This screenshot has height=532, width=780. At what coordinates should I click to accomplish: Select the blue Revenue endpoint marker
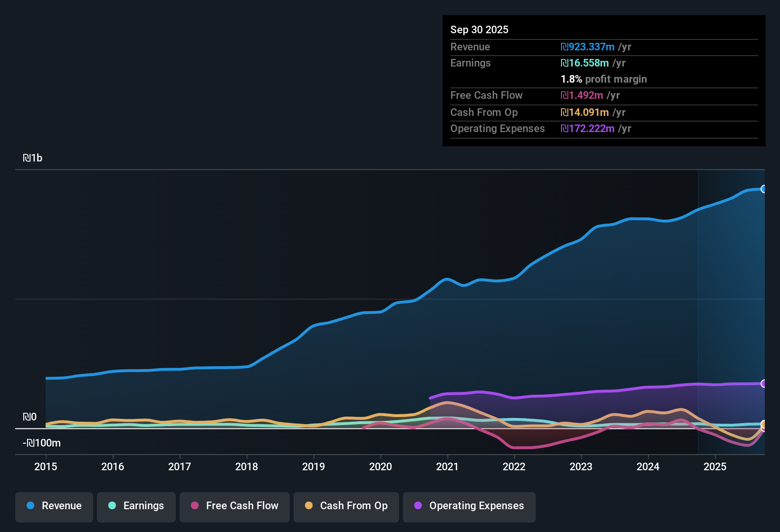tap(764, 189)
